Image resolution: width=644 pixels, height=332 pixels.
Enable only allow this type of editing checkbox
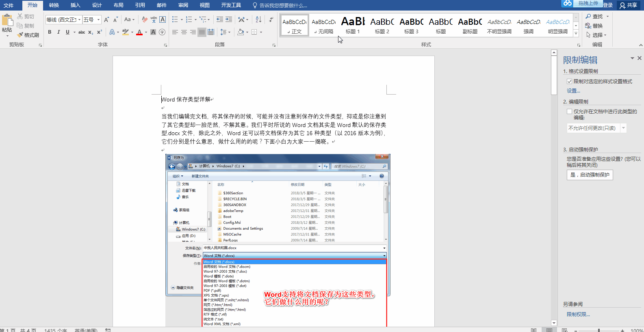coord(570,112)
